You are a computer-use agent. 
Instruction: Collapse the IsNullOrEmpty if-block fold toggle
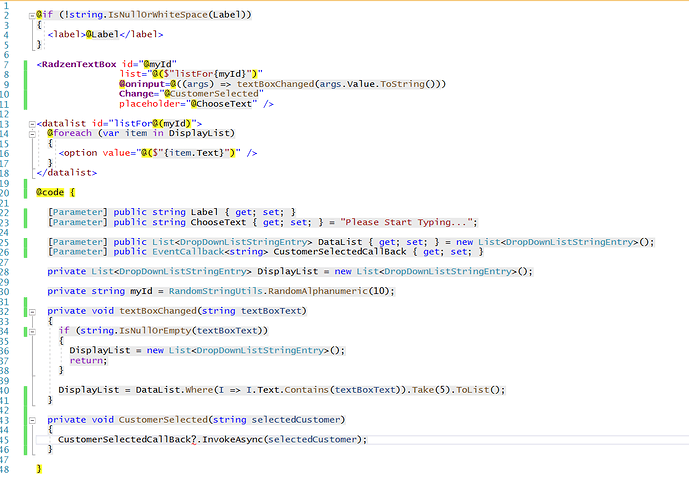tap(32, 332)
